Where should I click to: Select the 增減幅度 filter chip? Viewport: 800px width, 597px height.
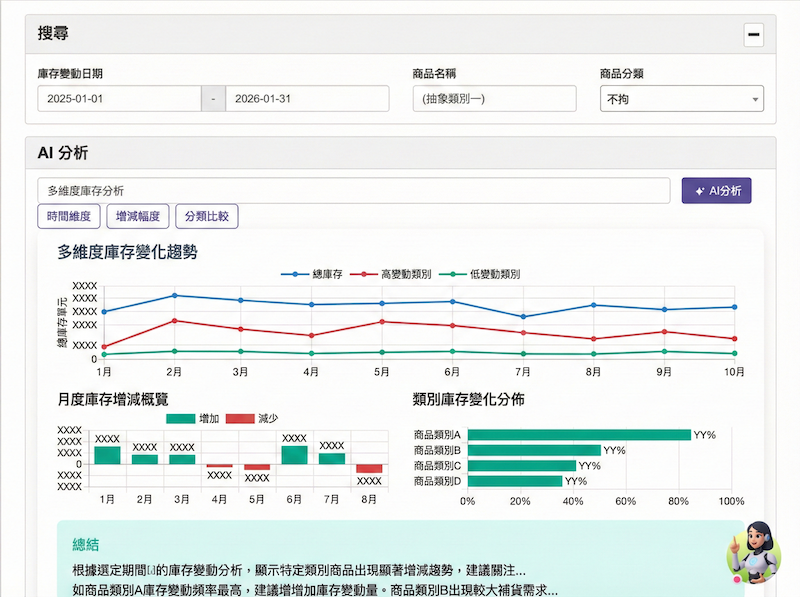tap(138, 216)
